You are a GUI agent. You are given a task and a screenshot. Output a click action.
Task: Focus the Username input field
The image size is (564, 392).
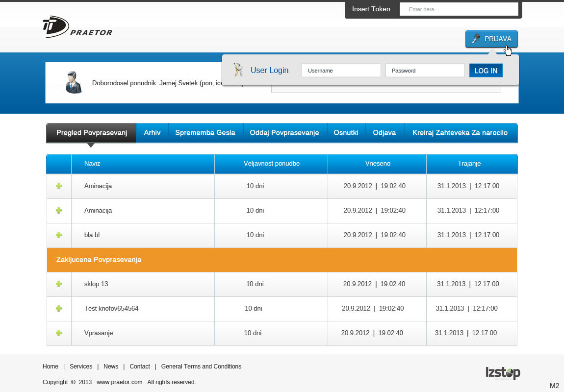click(341, 71)
